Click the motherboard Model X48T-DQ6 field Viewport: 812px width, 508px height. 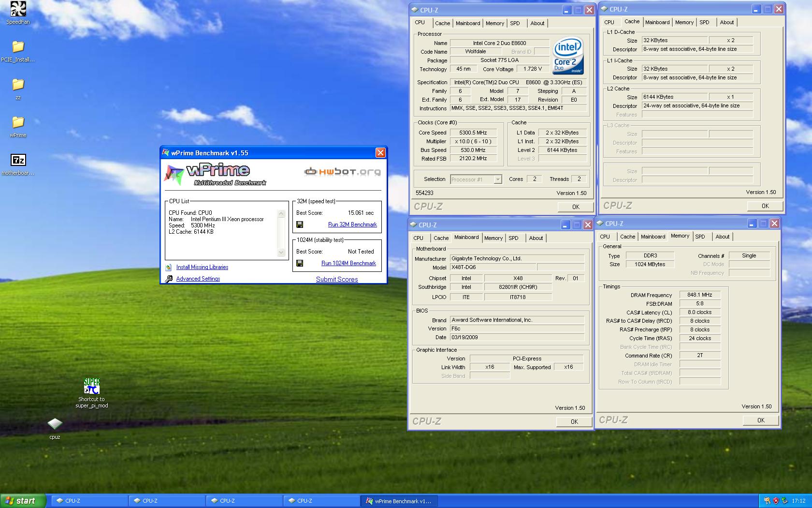493,267
